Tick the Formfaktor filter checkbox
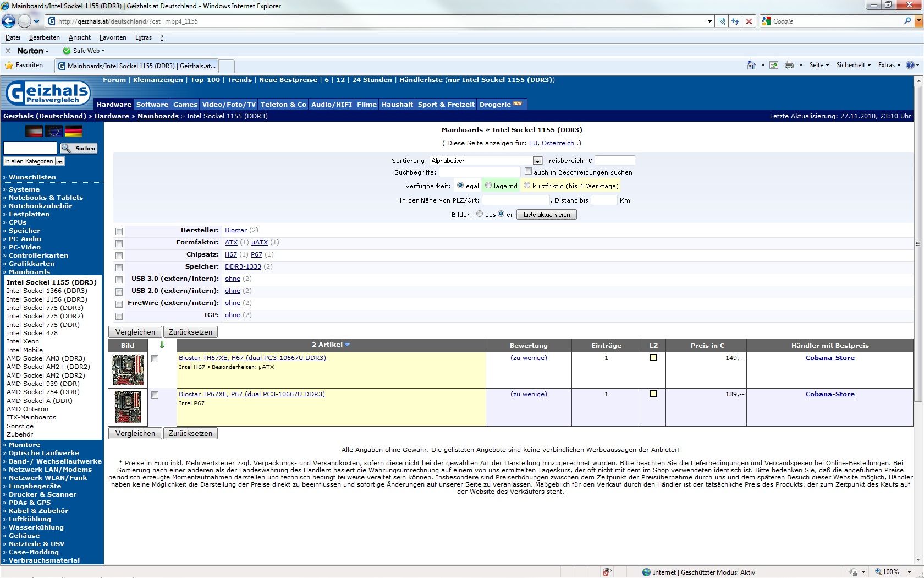924x578 pixels. coord(119,243)
